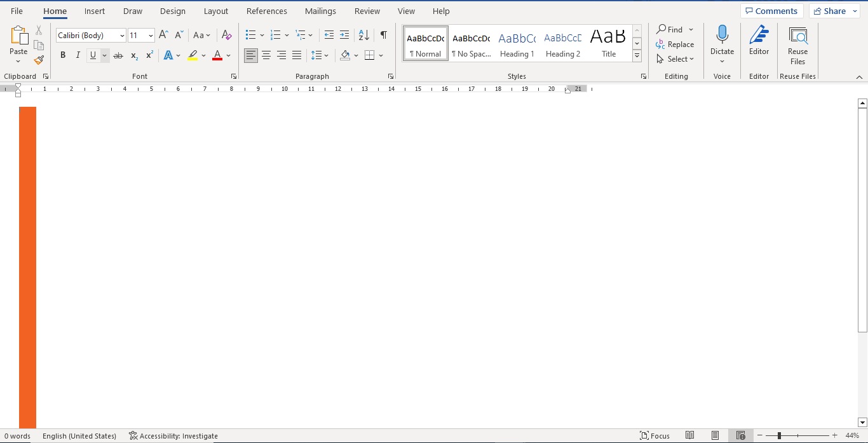Viewport: 868px width, 443px height.
Task: Click the Comments button
Action: pos(771,11)
